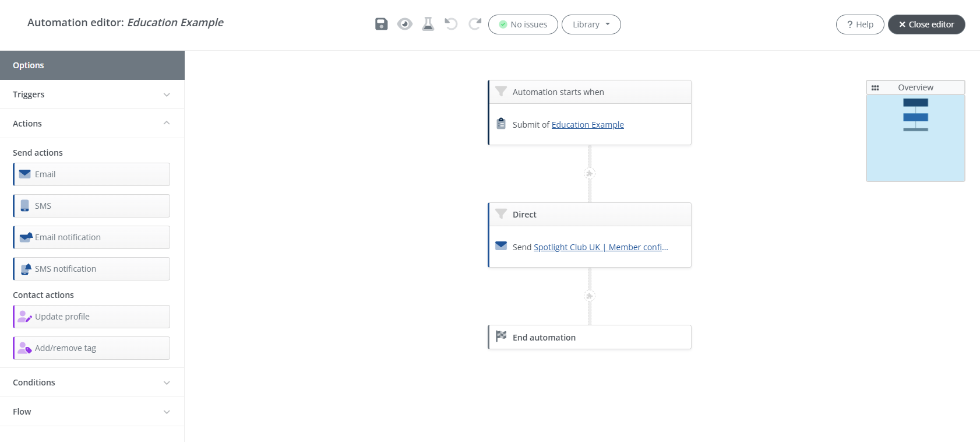Image resolution: width=980 pixels, height=442 pixels.
Task: Click the undo arrow icon
Action: pyautogui.click(x=451, y=24)
